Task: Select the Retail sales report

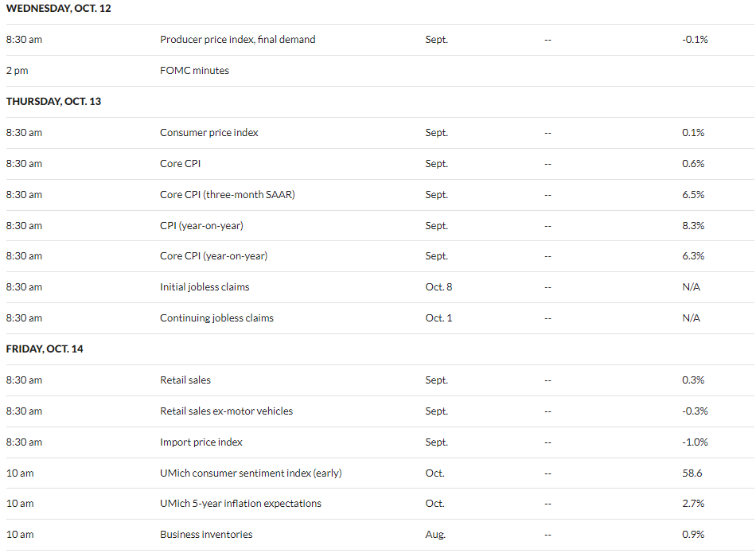Action: tap(185, 380)
